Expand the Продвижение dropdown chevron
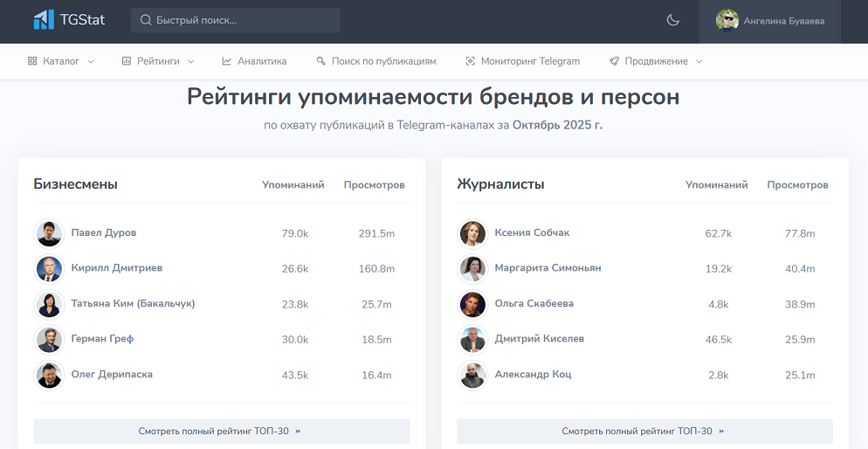Image resolution: width=868 pixels, height=449 pixels. coord(699,61)
